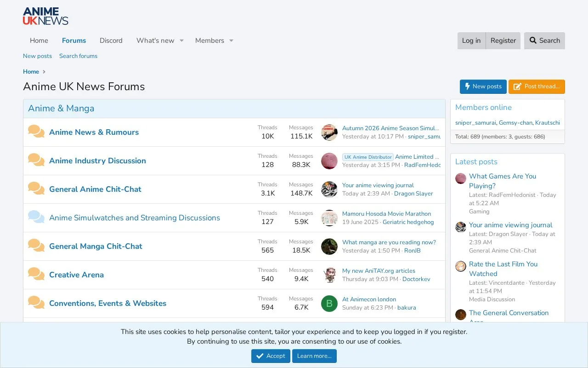Click the Anime Simulwatches forum icon

[x=36, y=217]
